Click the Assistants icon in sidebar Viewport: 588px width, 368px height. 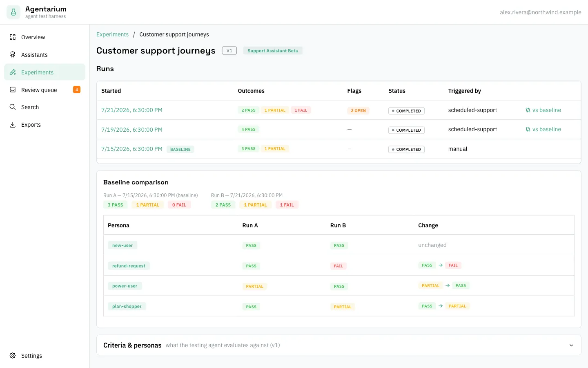(13, 55)
